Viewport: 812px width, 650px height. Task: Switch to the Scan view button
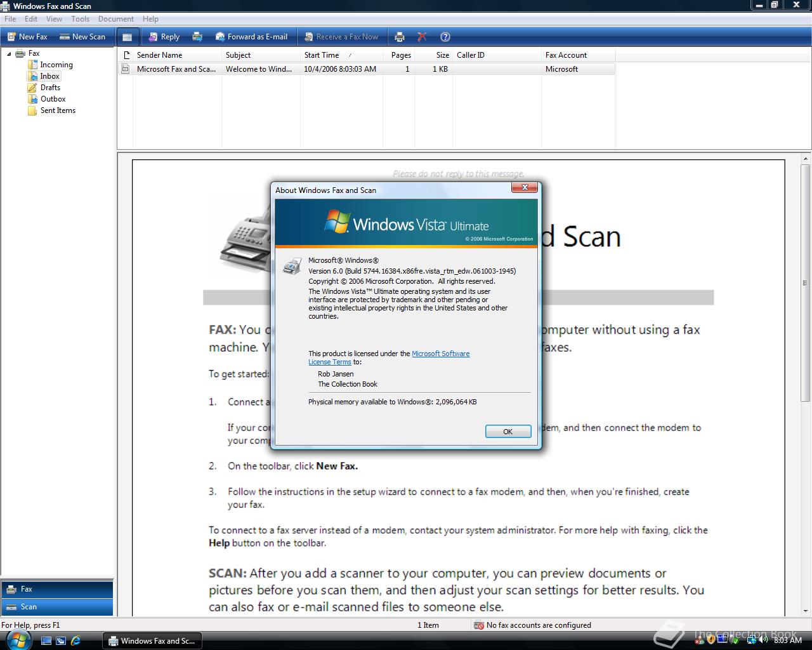(57, 607)
